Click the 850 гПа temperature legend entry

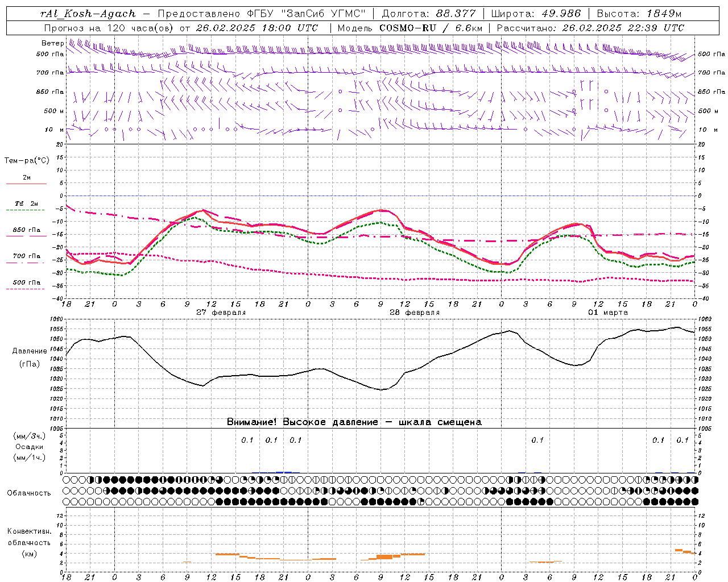point(26,230)
